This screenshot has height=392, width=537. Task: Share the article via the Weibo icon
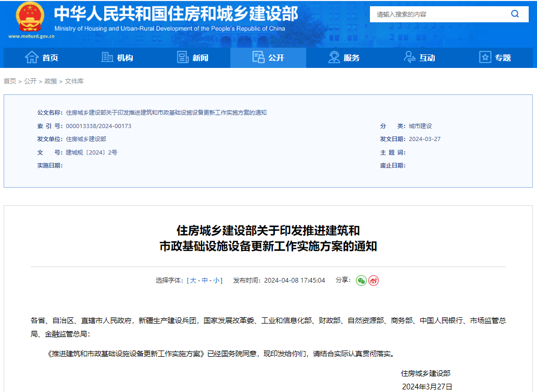[374, 280]
